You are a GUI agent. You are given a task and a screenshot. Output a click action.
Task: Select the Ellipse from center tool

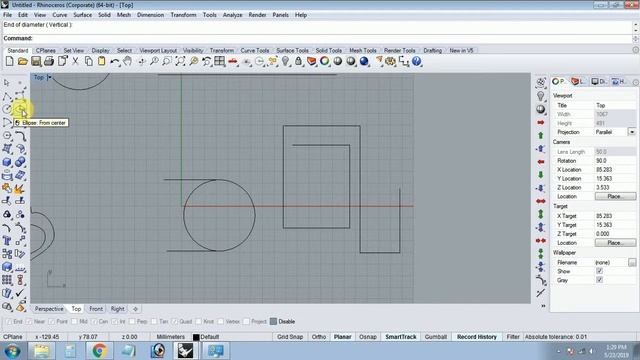point(20,109)
